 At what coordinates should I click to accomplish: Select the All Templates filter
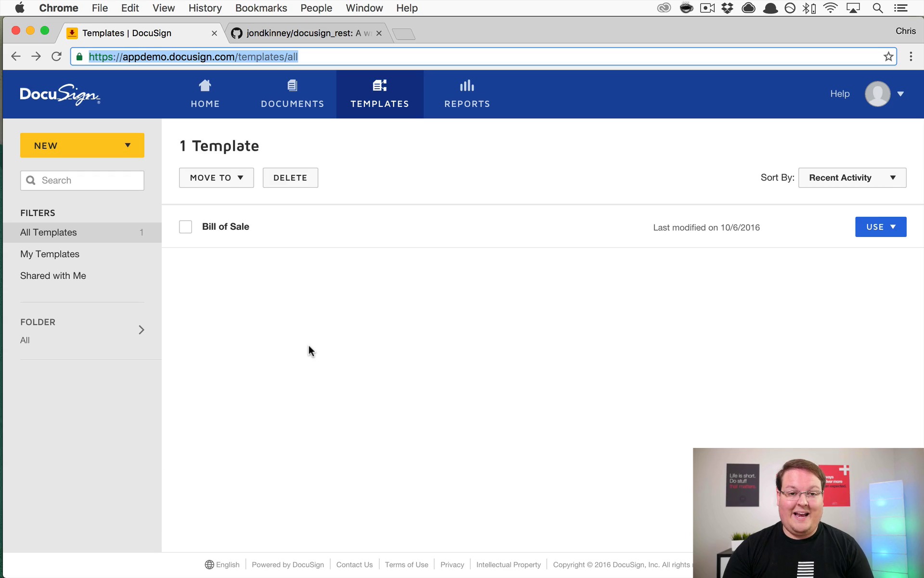82,232
